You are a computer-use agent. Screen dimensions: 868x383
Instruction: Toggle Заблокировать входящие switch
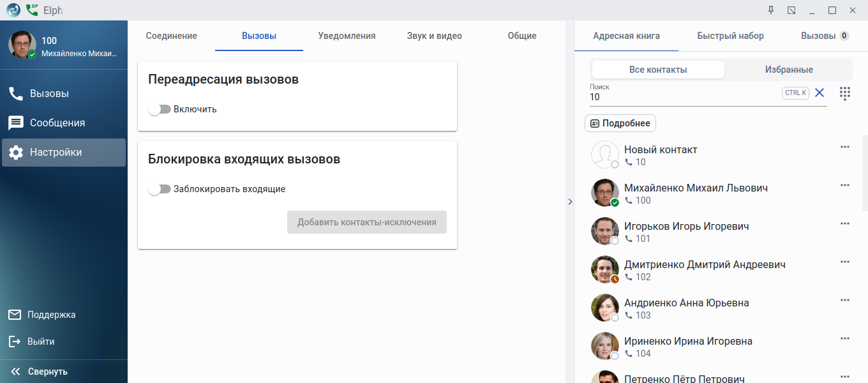[x=160, y=189]
